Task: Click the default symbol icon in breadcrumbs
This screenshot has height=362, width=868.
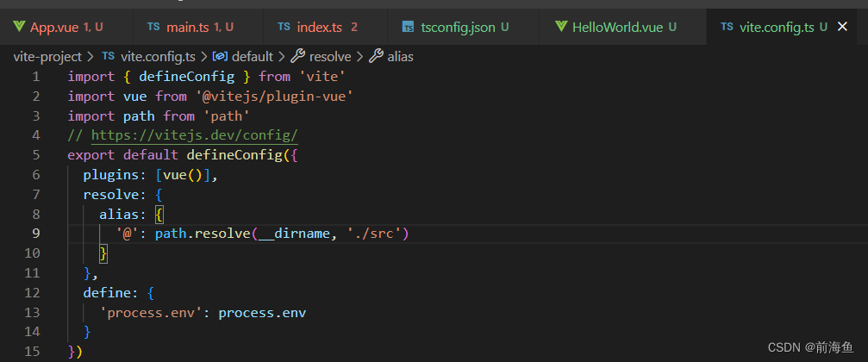Action: click(220, 57)
